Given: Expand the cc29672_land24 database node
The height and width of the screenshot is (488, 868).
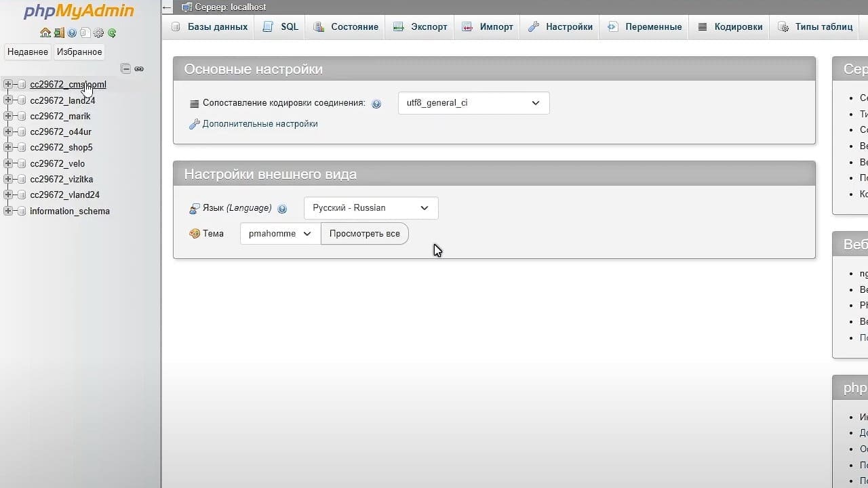Looking at the screenshot, I should click(8, 100).
